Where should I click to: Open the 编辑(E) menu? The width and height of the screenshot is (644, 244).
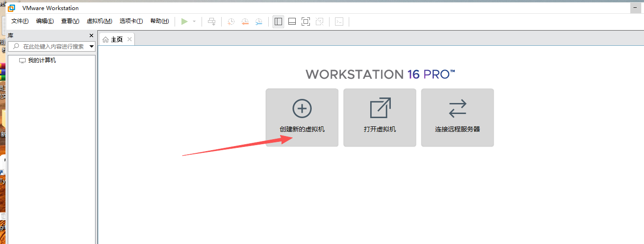click(x=45, y=21)
